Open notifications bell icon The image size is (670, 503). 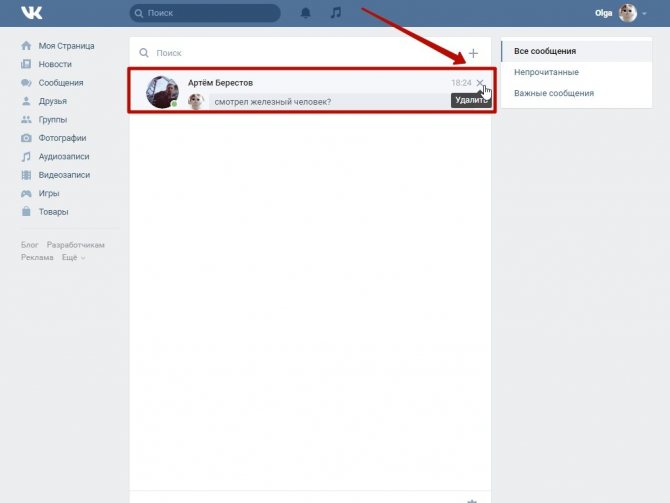306,13
